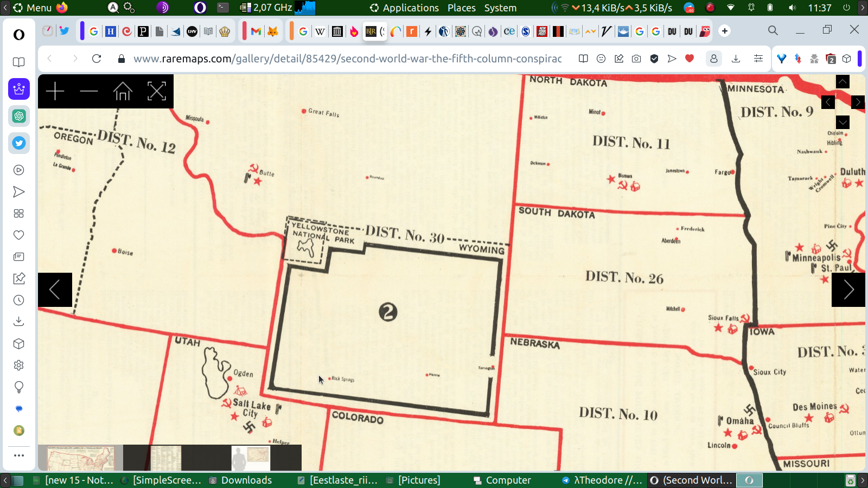Screen dimensions: 868x488
Task: Open Speed Dial grid in sidebar
Action: tap(19, 214)
